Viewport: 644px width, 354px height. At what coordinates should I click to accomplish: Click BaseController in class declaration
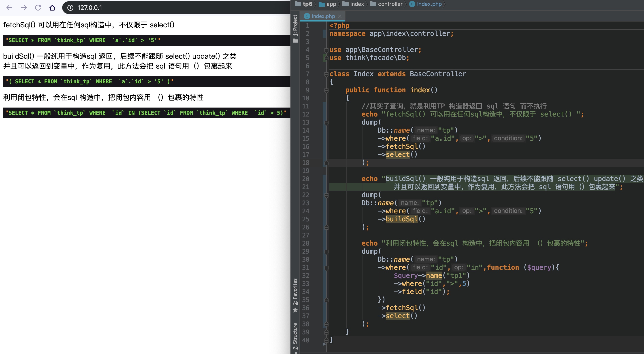point(438,74)
